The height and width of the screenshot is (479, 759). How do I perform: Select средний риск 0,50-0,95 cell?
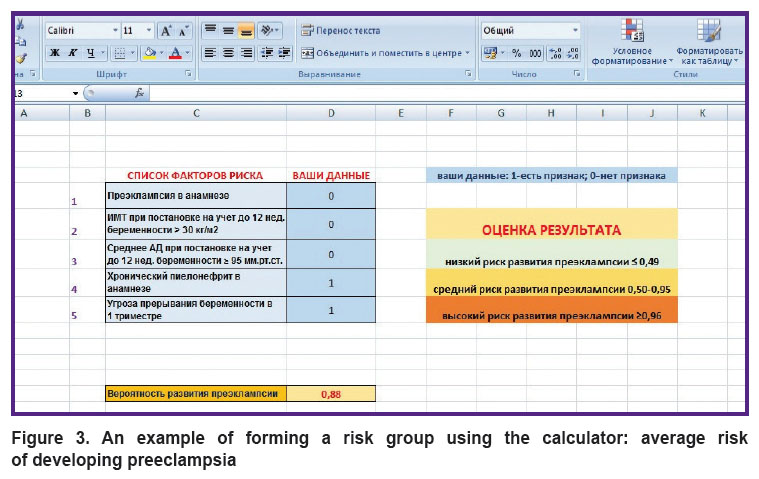click(552, 283)
